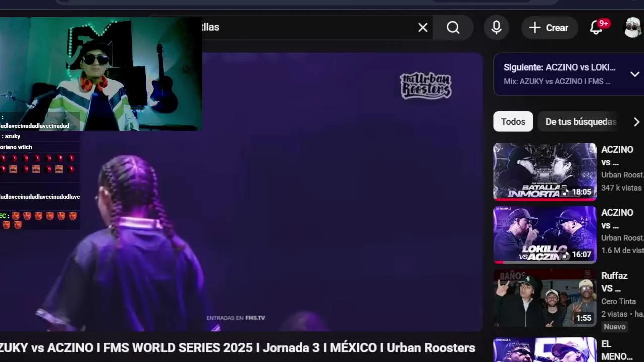Click the Ruffaz VS video title
644x362 pixels.
point(614,282)
